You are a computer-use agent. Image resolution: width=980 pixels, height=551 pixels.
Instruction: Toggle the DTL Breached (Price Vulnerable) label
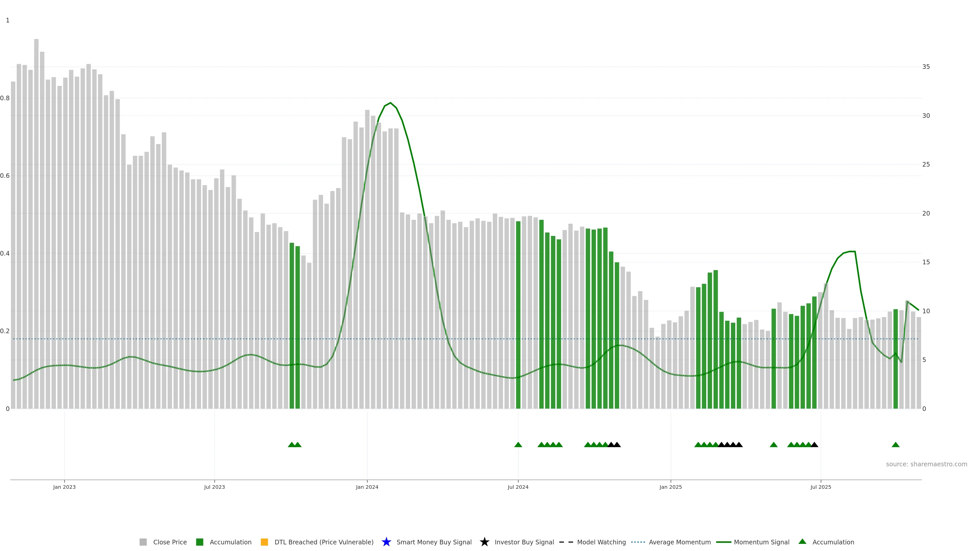324,542
